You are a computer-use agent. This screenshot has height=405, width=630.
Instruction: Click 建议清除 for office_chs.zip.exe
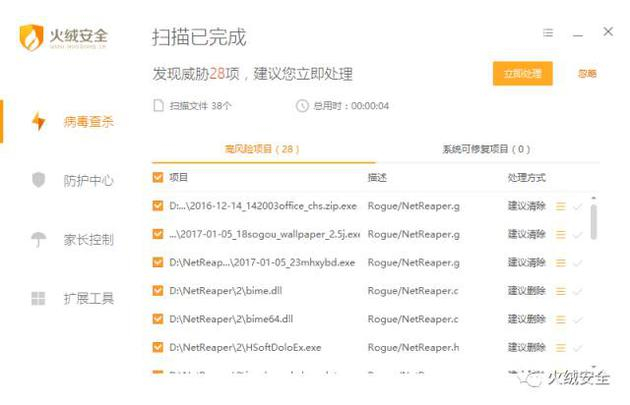pyautogui.click(x=526, y=206)
